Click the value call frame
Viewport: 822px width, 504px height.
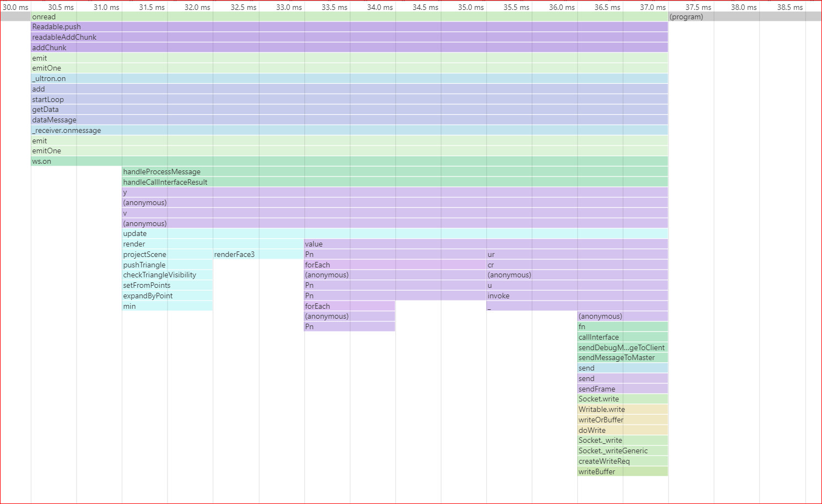[x=486, y=244]
